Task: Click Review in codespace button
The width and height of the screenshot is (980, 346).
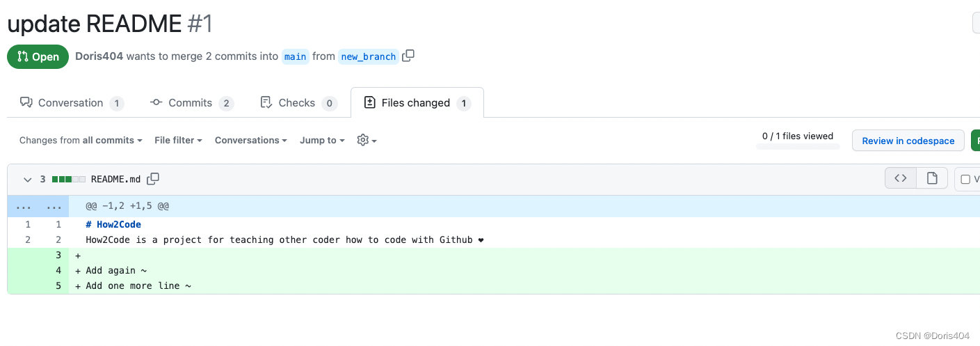Action: click(x=908, y=141)
